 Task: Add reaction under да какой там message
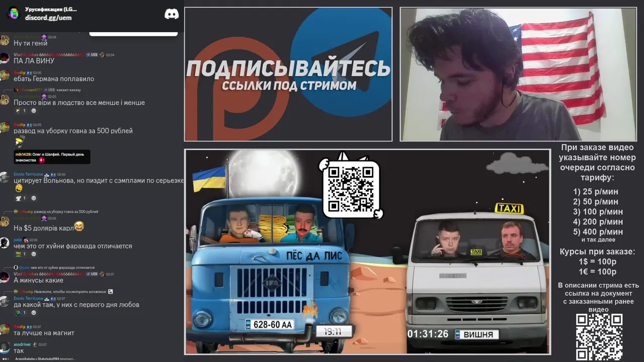(34, 313)
